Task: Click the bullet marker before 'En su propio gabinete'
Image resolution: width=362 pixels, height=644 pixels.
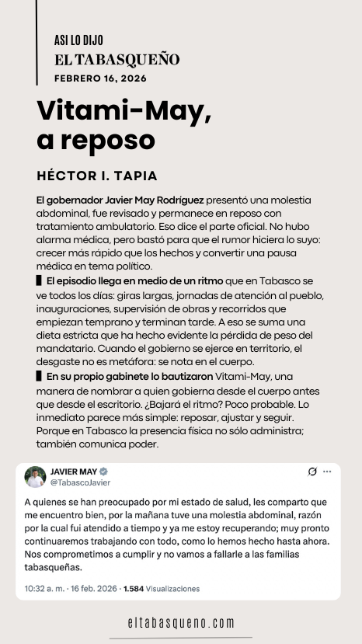Action: tap(39, 376)
